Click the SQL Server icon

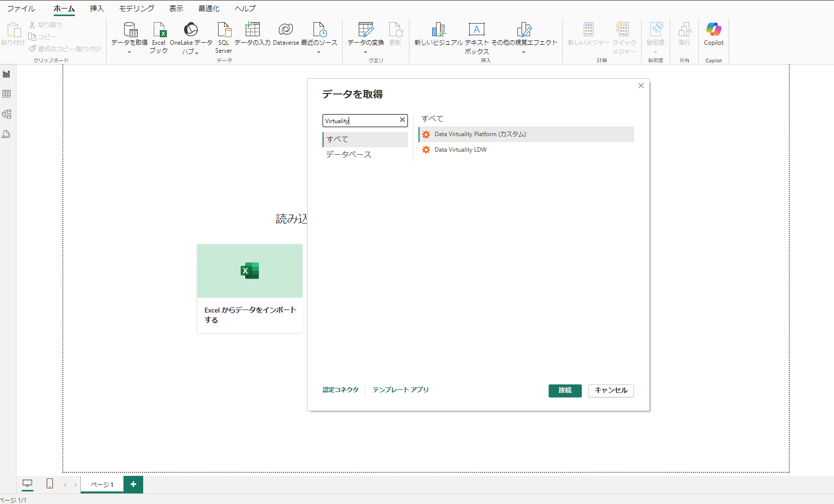pyautogui.click(x=224, y=31)
